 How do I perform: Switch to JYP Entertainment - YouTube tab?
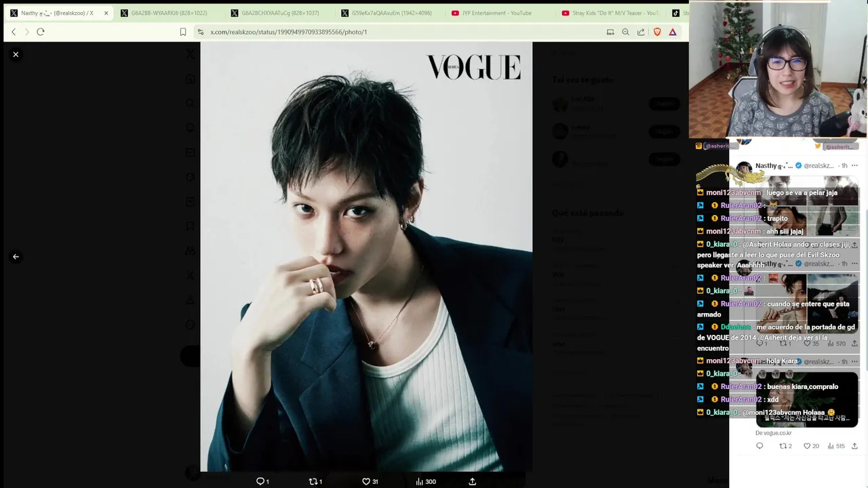point(500,13)
